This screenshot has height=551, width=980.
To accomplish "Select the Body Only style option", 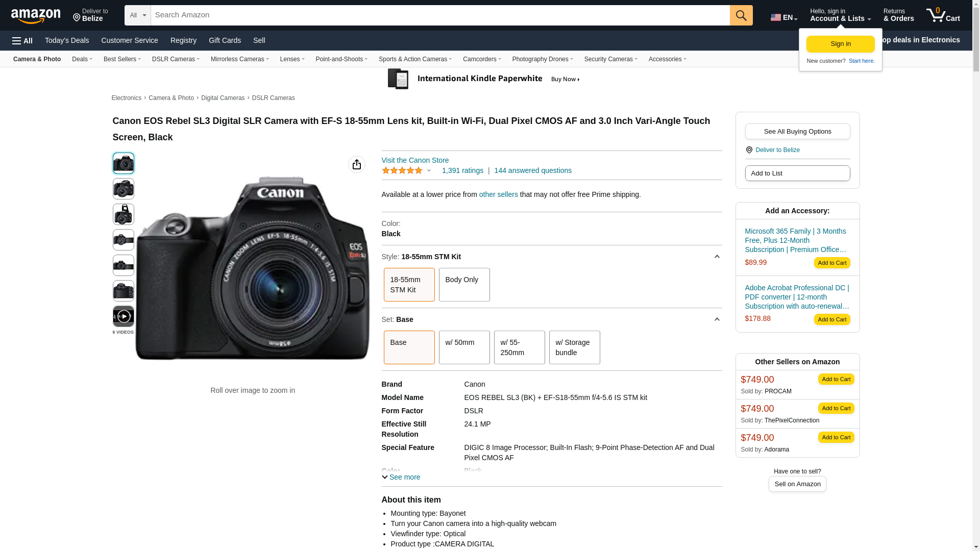I will tap(463, 285).
